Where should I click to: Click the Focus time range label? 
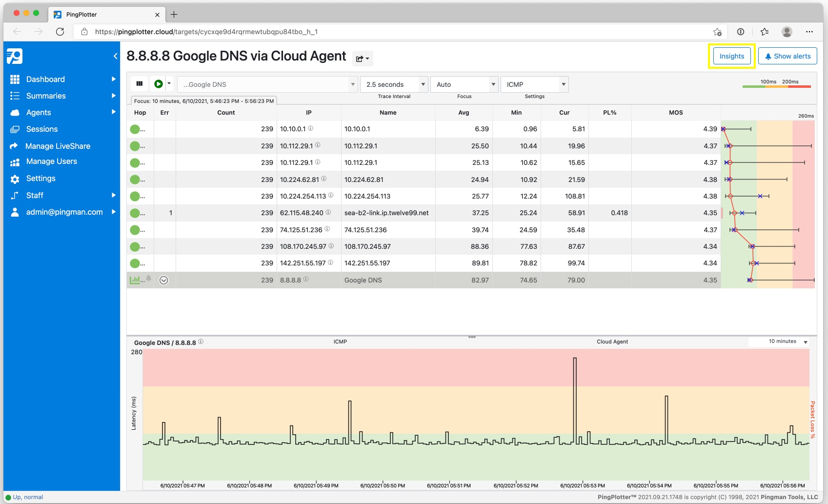point(204,101)
